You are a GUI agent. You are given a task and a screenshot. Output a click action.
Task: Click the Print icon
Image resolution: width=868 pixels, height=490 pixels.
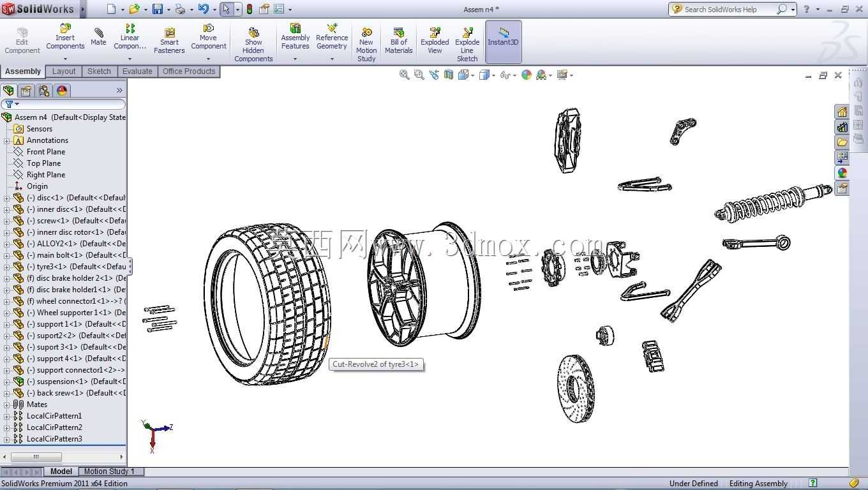(x=180, y=9)
